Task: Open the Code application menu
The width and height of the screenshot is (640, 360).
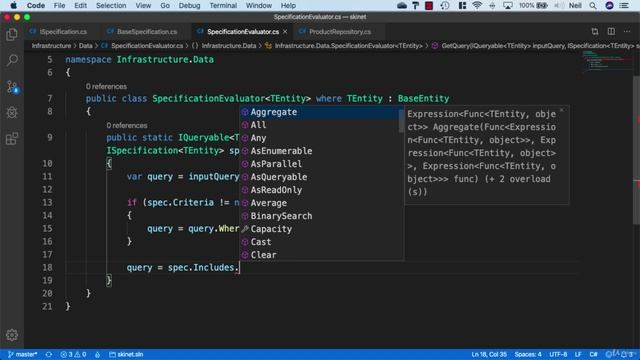Action: tap(36, 5)
